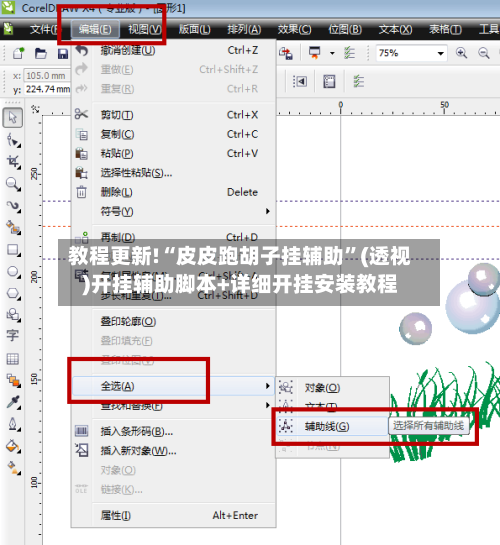The width and height of the screenshot is (500, 545).
Task: Select the Rectangle tool
Action: [13, 250]
